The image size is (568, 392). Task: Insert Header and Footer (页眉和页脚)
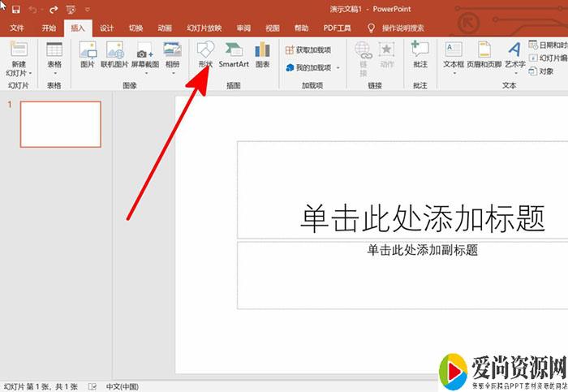tap(484, 54)
